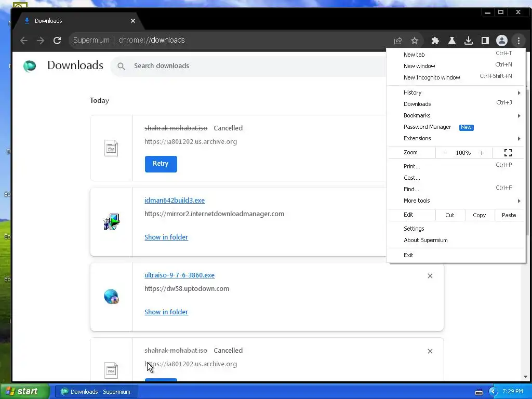Select Cast... menu item

(456, 178)
